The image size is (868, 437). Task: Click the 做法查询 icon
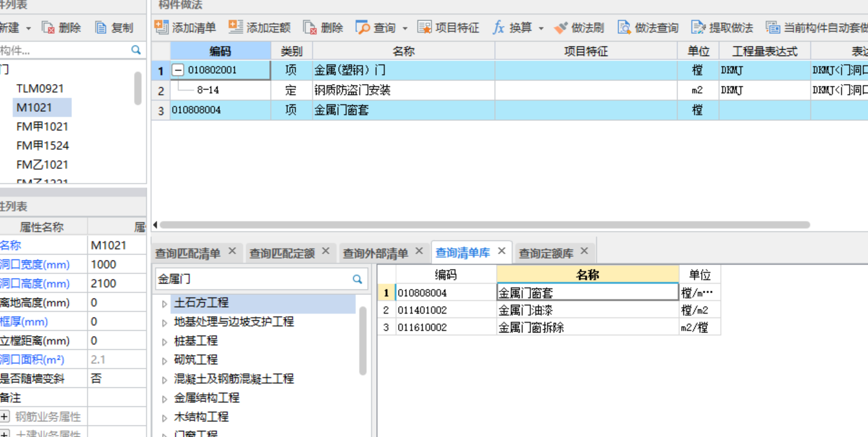point(624,28)
